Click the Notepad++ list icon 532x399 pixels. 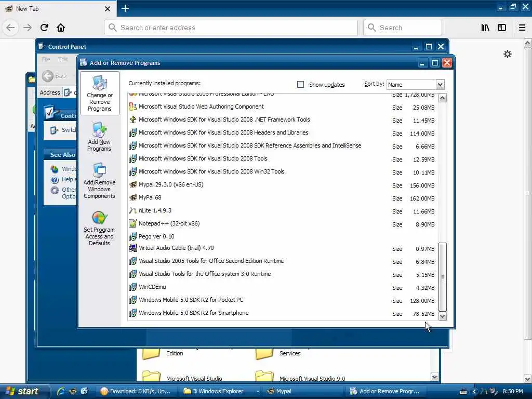pos(132,223)
